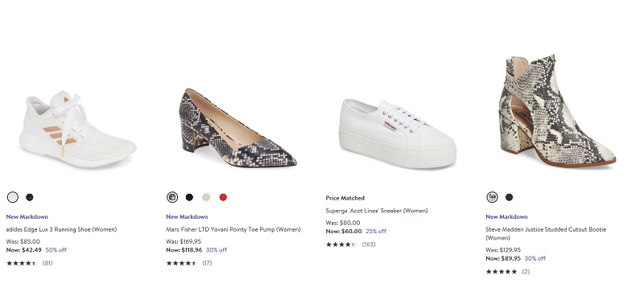Click the snakeskin cutout bootie image
This screenshot has height=304, width=644.
click(557, 111)
